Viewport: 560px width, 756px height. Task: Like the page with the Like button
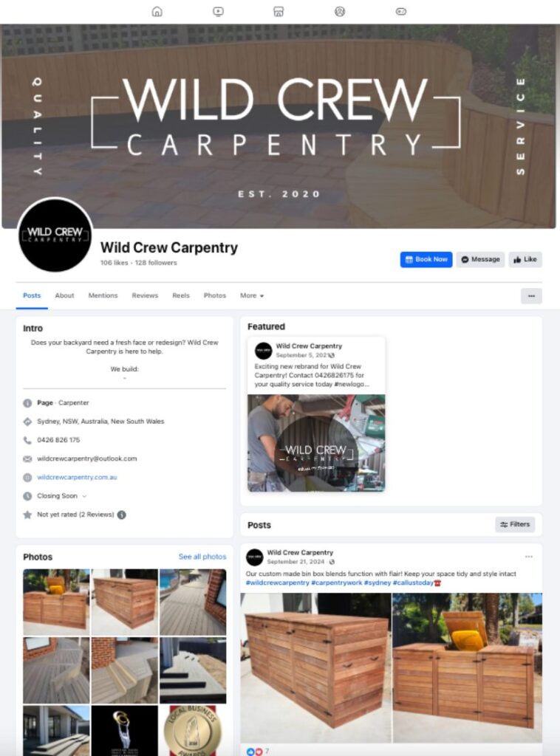coord(525,259)
